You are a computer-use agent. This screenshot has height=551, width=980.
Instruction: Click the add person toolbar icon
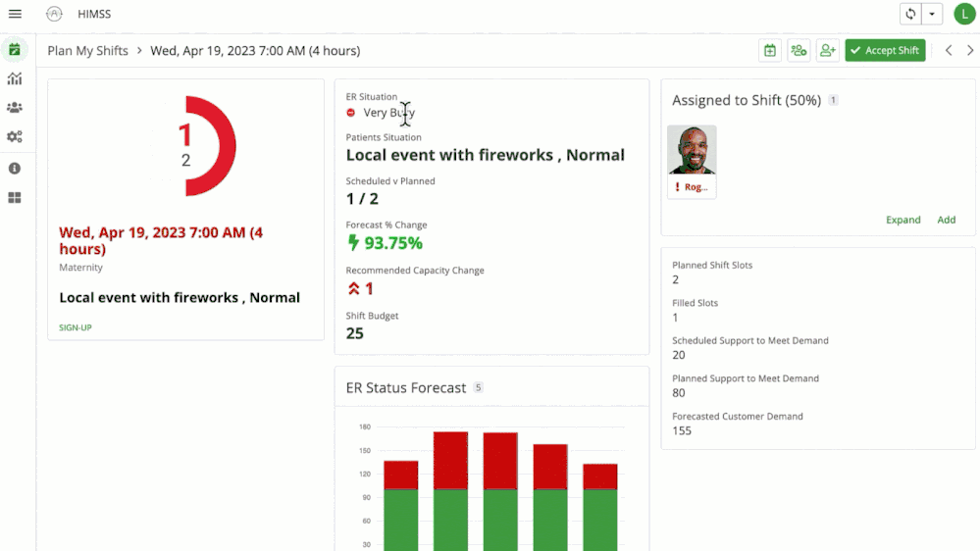coord(828,51)
